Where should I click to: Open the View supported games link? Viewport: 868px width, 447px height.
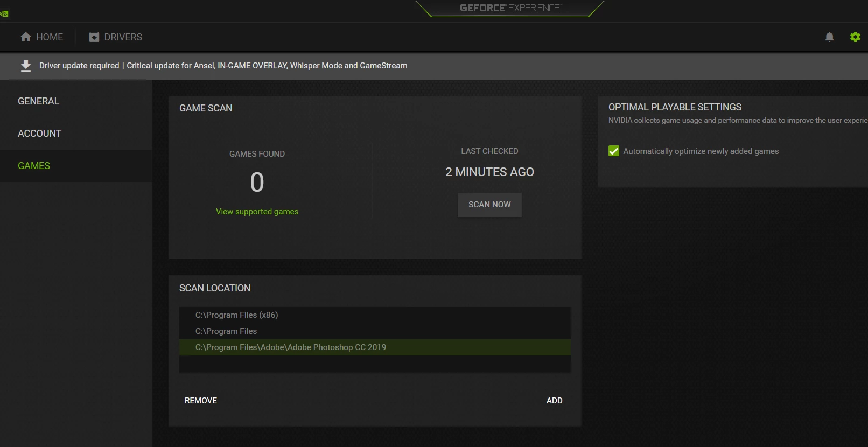(257, 212)
